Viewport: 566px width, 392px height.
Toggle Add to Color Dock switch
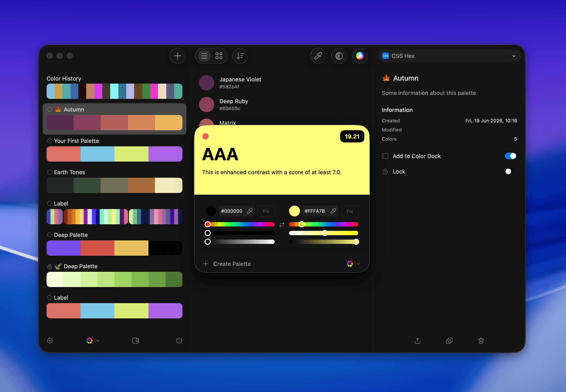[510, 156]
